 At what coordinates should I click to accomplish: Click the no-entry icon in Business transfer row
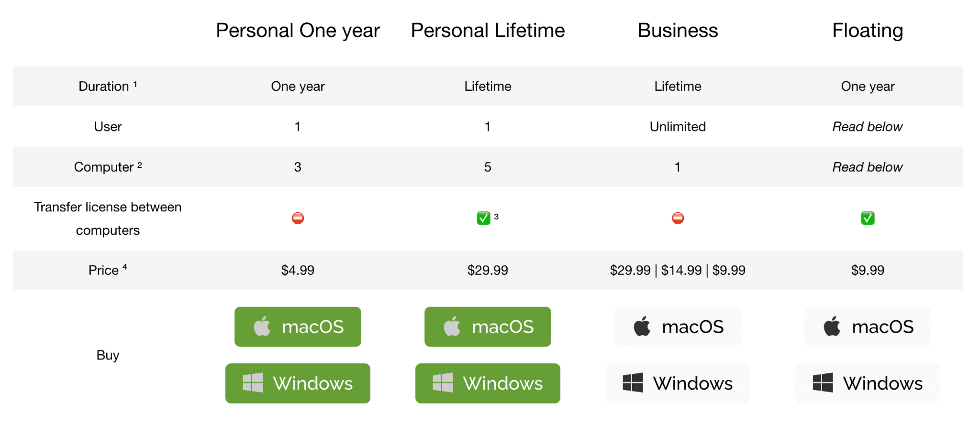678,218
